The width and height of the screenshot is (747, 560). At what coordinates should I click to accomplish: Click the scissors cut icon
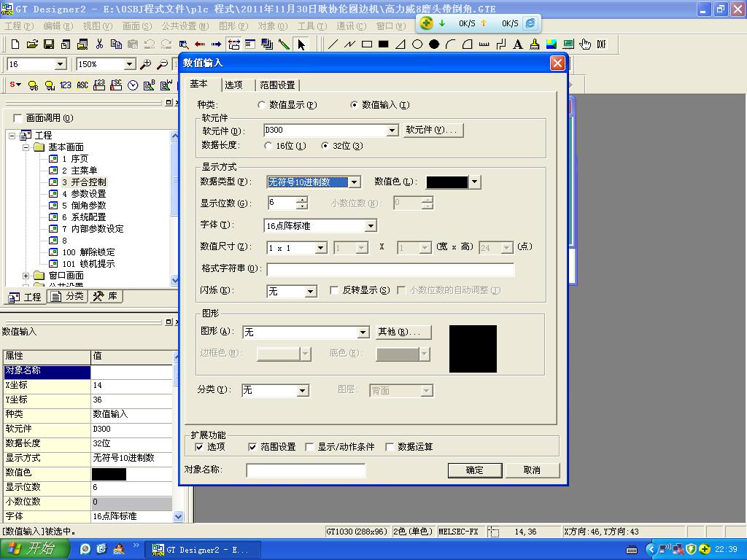(99, 44)
